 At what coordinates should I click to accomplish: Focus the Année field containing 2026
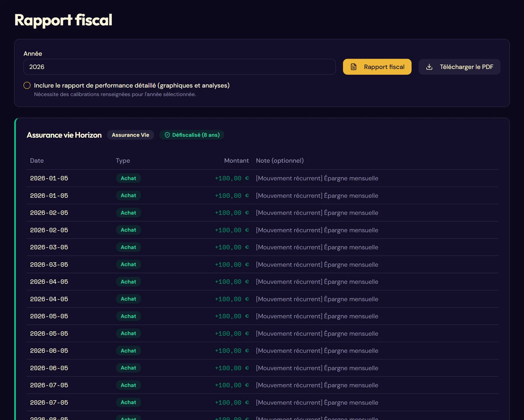[179, 67]
